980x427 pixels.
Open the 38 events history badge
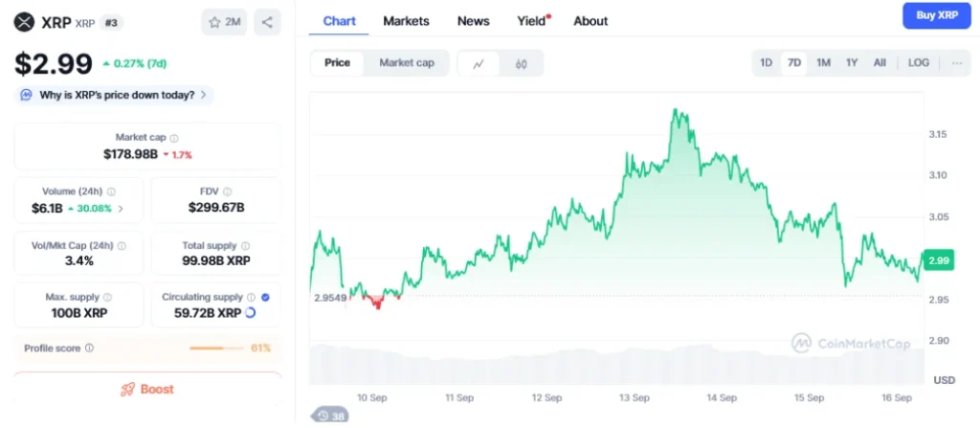point(330,416)
